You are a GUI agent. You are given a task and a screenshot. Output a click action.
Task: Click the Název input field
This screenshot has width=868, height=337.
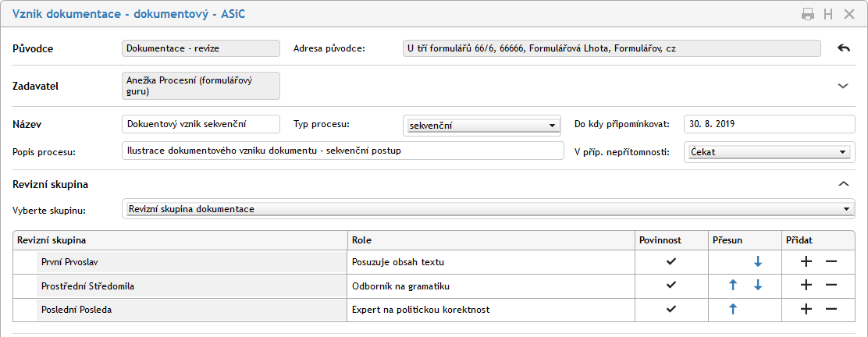click(201, 124)
